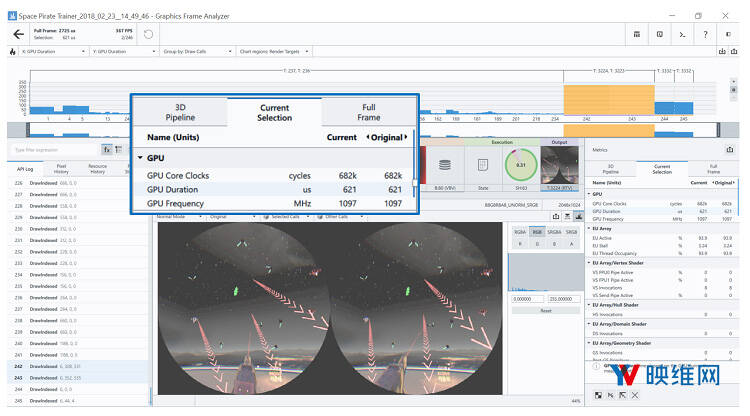Open the help question mark icon
Viewport: 750px width, 416px height.
[706, 34]
